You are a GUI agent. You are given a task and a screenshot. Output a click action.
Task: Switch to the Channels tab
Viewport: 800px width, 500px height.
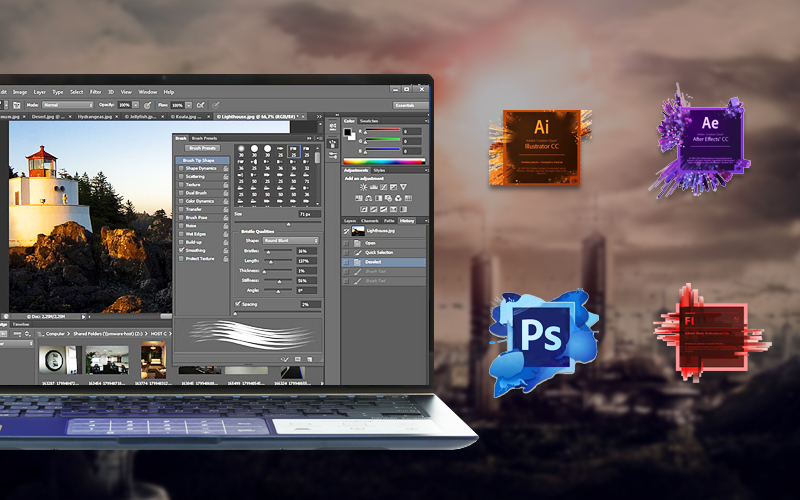(x=370, y=220)
